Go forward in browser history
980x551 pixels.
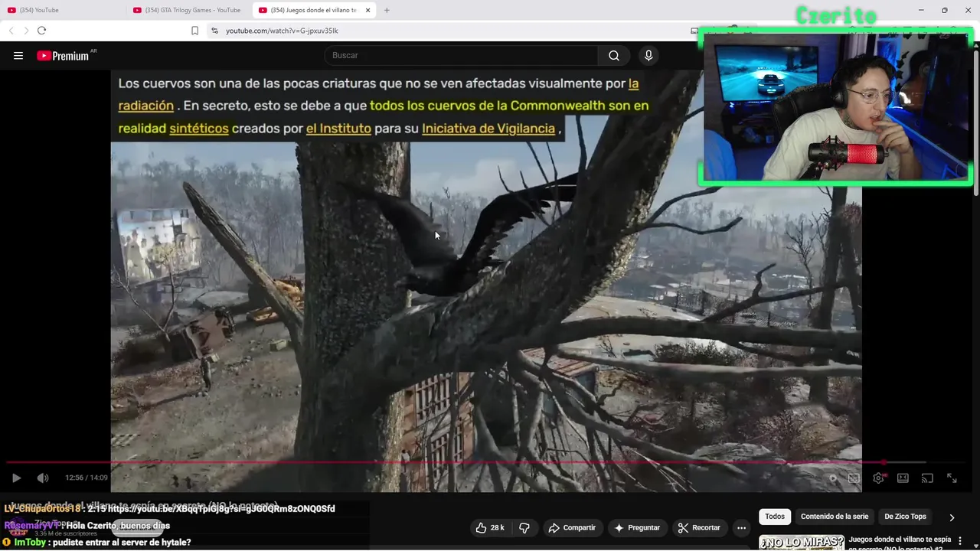(x=25, y=31)
